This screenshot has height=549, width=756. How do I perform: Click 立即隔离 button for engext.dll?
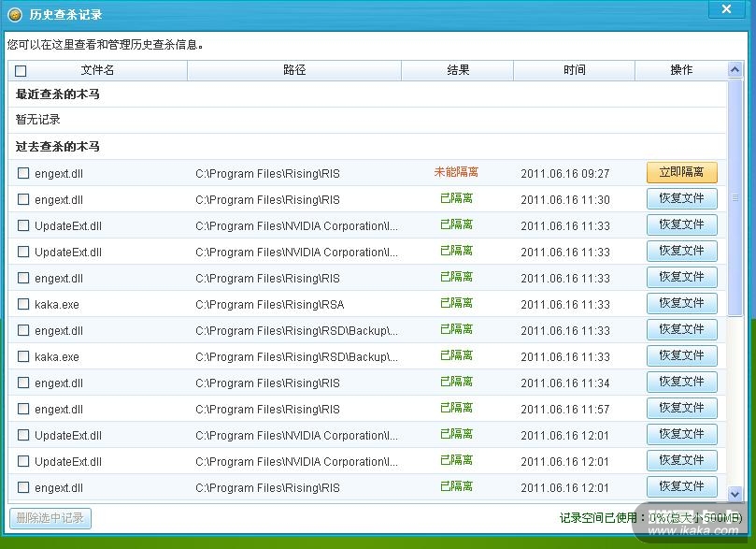(682, 172)
